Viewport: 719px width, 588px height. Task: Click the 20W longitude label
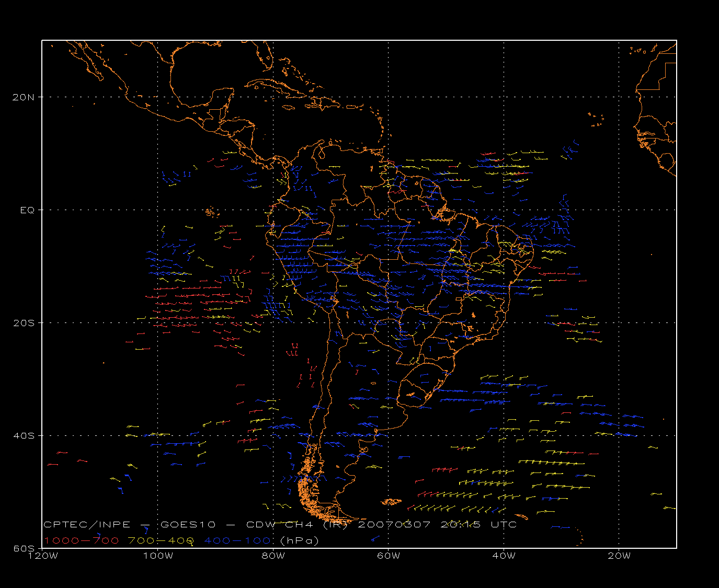point(619,556)
